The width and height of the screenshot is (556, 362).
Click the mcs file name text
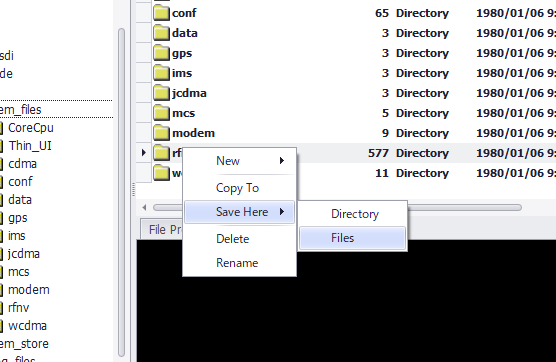click(x=183, y=113)
